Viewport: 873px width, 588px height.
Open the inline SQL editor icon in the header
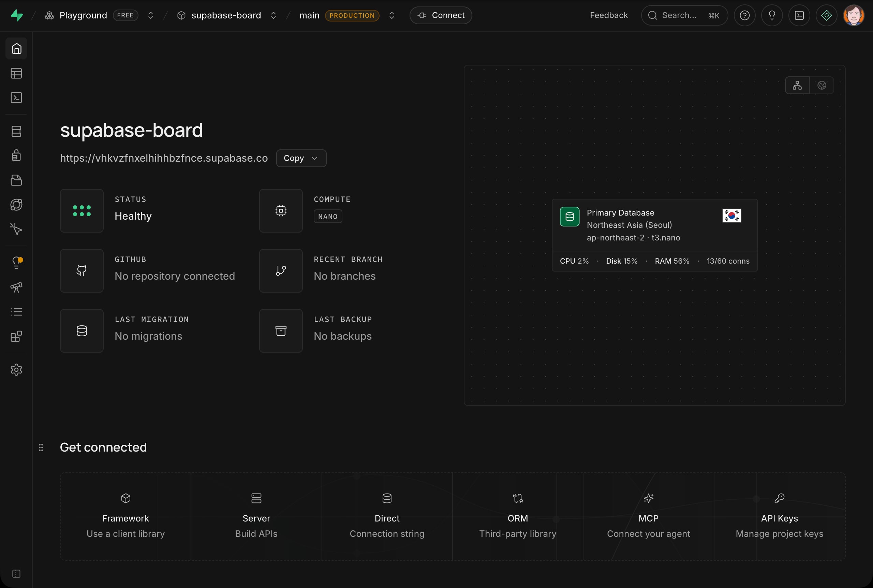(x=799, y=15)
